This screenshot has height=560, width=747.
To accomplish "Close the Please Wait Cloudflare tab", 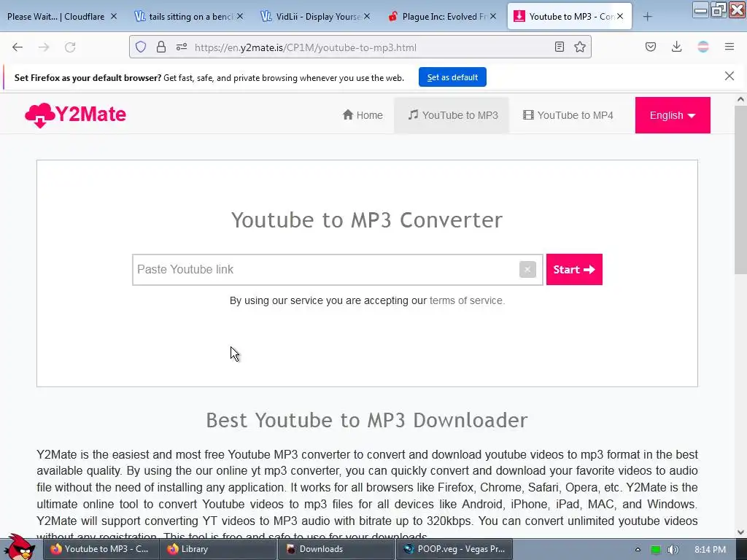I will point(113,16).
